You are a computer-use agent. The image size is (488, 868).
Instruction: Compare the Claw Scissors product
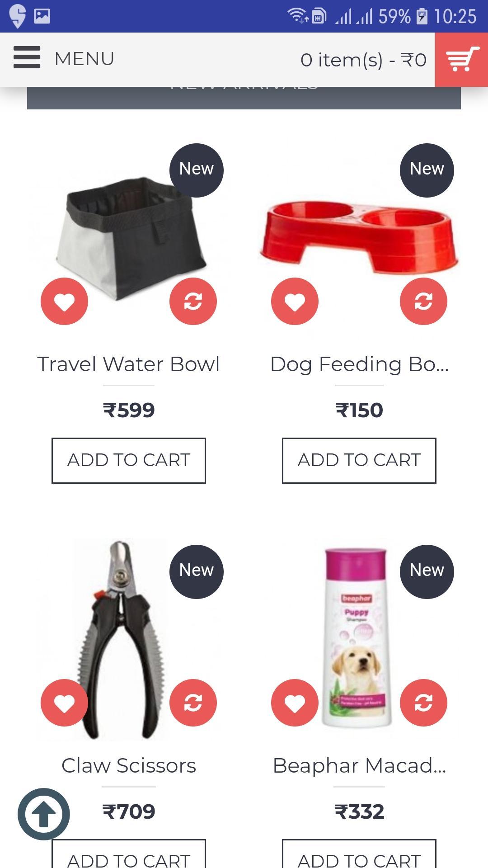193,703
